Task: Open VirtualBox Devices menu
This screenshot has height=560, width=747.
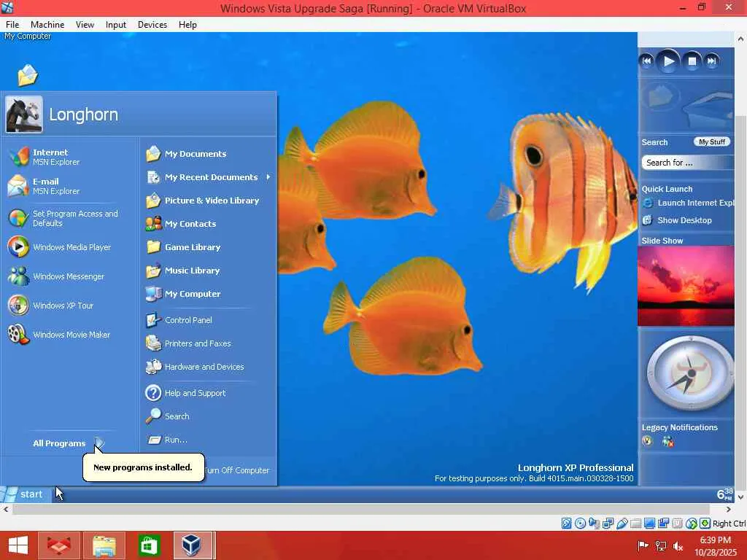Action: click(x=152, y=24)
